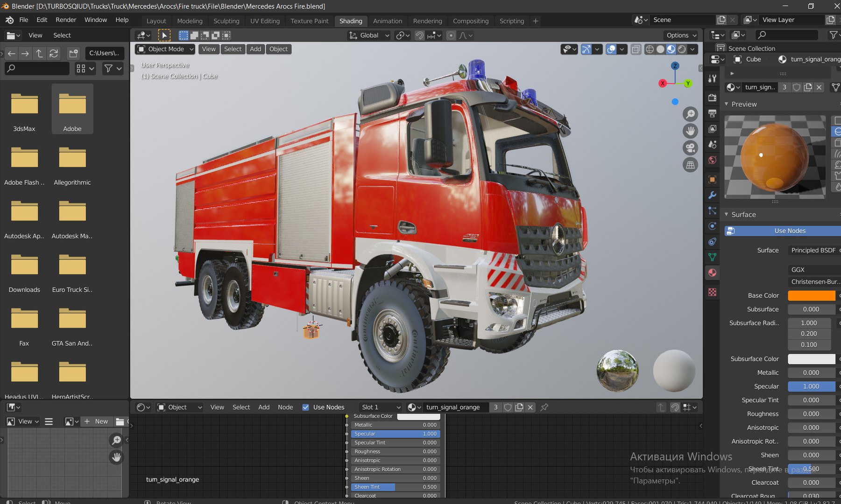Screen dimensions: 841x504
Task: Click the viewport pan hand gizmo
Action: tap(690, 131)
